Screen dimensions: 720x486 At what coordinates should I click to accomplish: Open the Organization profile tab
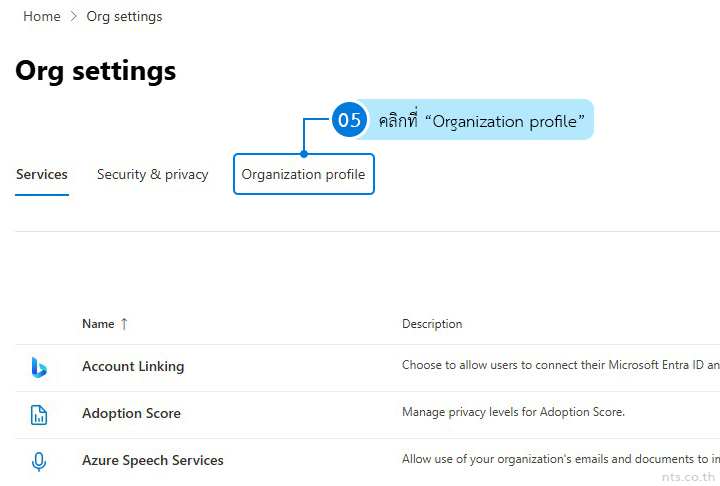(x=303, y=175)
